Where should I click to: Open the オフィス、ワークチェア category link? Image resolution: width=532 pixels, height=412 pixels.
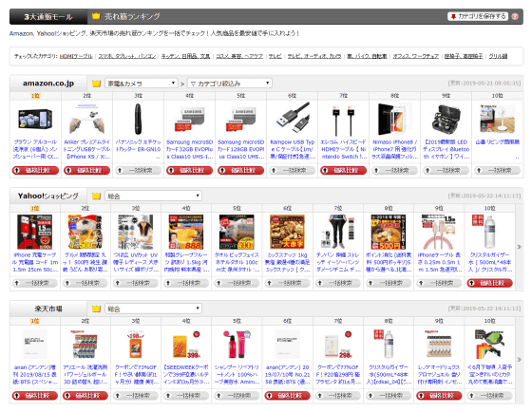point(416,56)
